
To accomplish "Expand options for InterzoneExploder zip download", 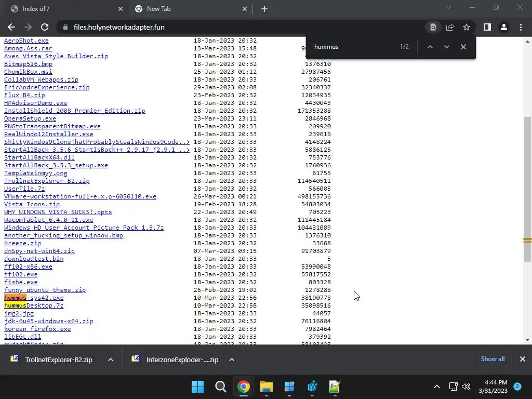I will coord(232,360).
